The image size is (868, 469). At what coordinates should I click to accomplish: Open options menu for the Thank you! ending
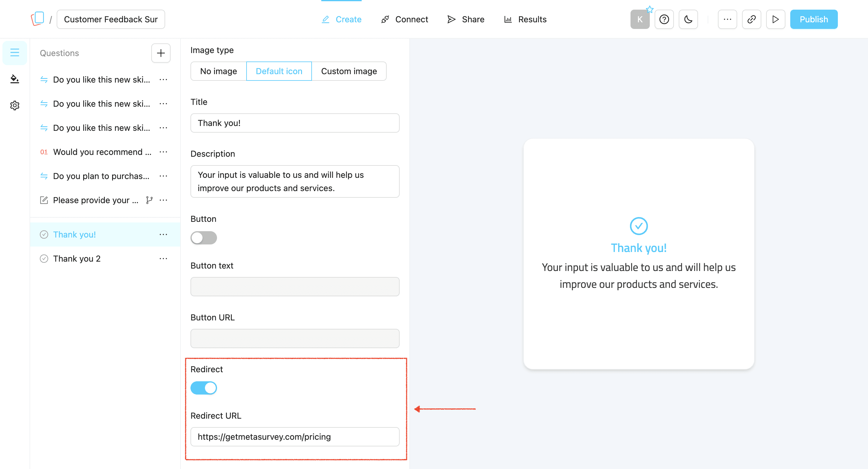(163, 234)
